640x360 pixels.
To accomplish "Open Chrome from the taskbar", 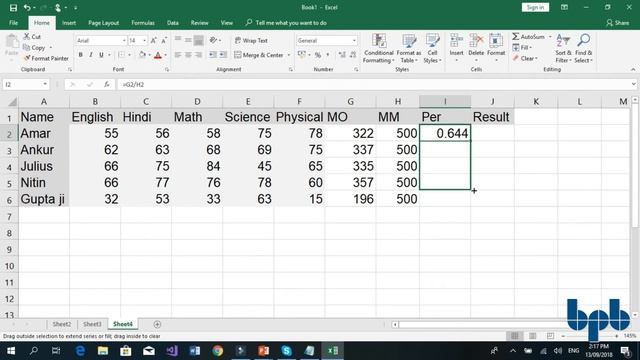I will point(218,351).
